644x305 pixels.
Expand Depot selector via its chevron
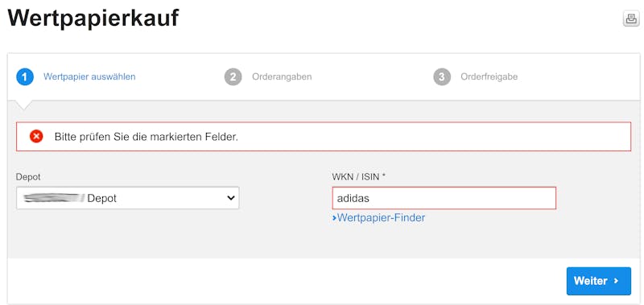coord(231,198)
